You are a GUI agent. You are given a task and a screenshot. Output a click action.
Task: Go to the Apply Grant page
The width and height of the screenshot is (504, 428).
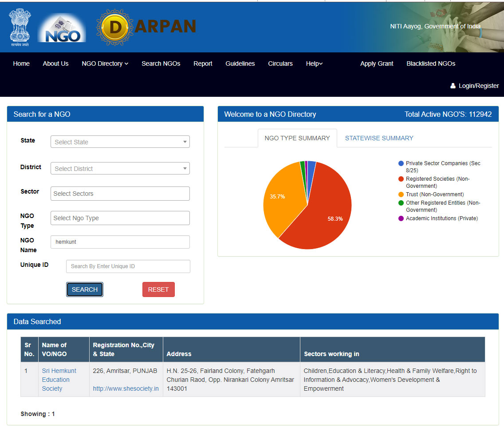[377, 63]
